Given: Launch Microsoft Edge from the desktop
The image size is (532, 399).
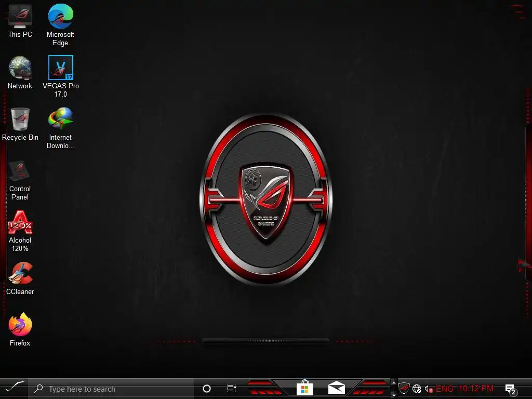Looking at the screenshot, I should click(x=60, y=25).
